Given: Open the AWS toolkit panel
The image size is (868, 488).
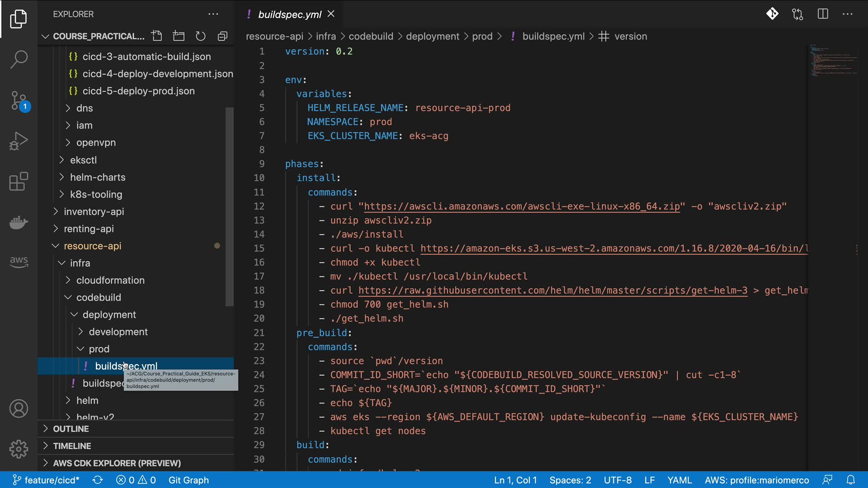Looking at the screenshot, I should [19, 261].
